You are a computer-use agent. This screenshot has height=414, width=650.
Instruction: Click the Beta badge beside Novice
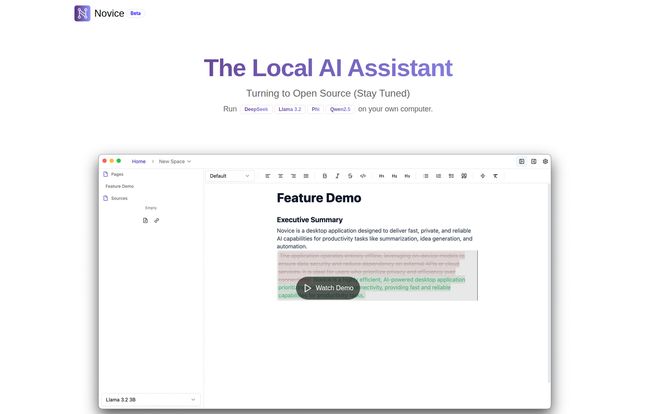tap(136, 13)
